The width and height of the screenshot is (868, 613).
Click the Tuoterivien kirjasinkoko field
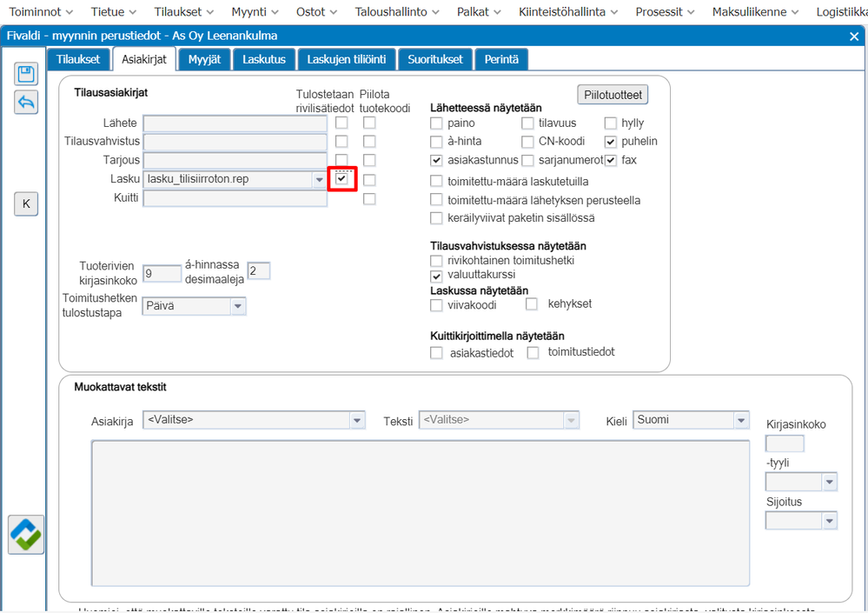pos(162,273)
